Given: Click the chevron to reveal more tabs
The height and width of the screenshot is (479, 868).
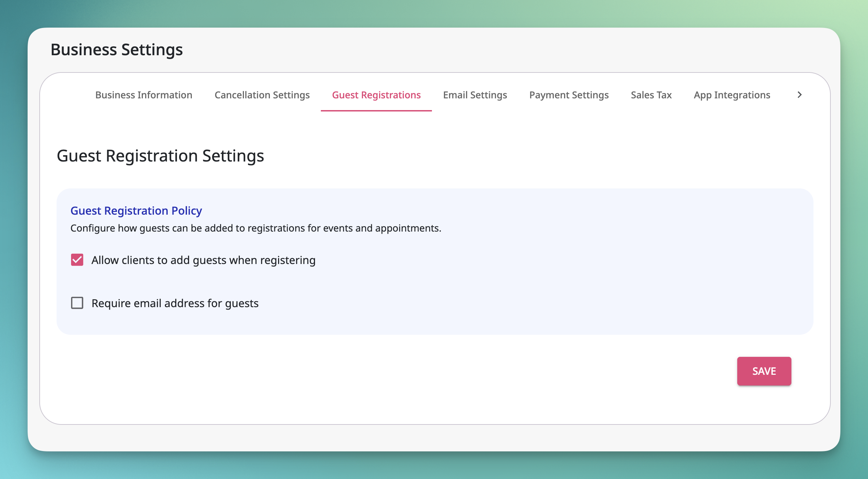Looking at the screenshot, I should (x=800, y=95).
